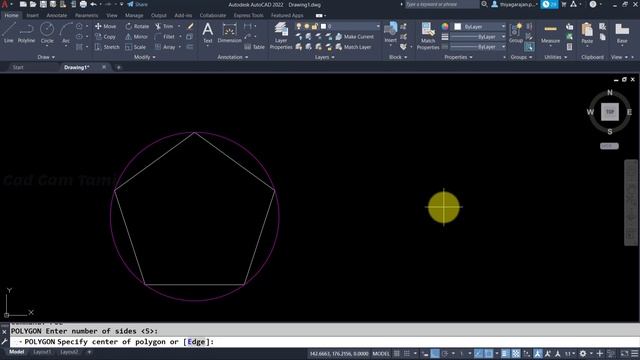Open the Insert ribbon tab
Image resolution: width=640 pixels, height=360 pixels.
tap(32, 16)
